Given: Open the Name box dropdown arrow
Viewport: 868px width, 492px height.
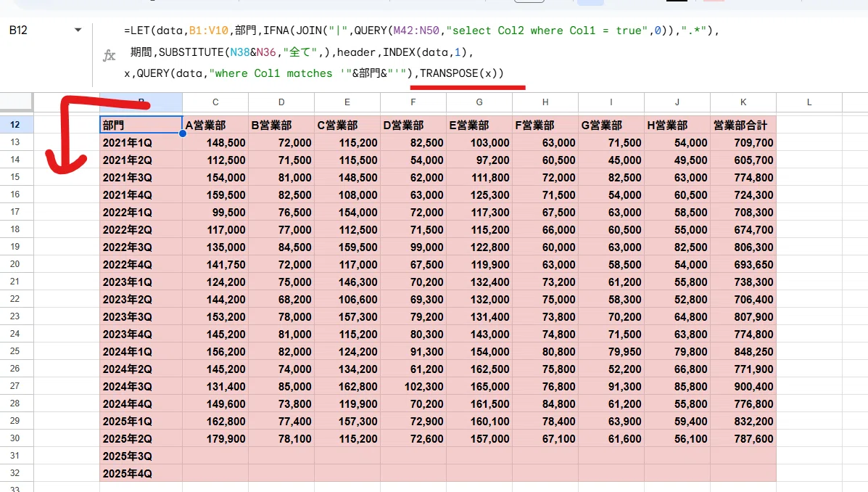Looking at the screenshot, I should coord(78,30).
